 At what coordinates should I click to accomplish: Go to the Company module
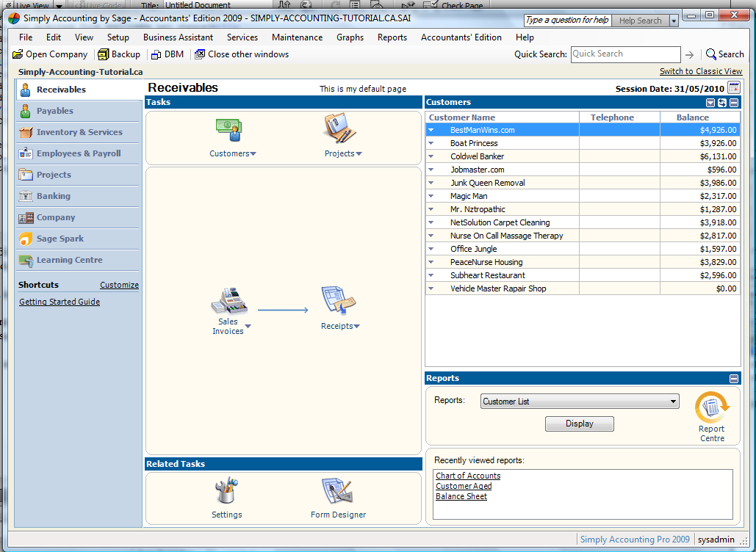click(x=78, y=217)
